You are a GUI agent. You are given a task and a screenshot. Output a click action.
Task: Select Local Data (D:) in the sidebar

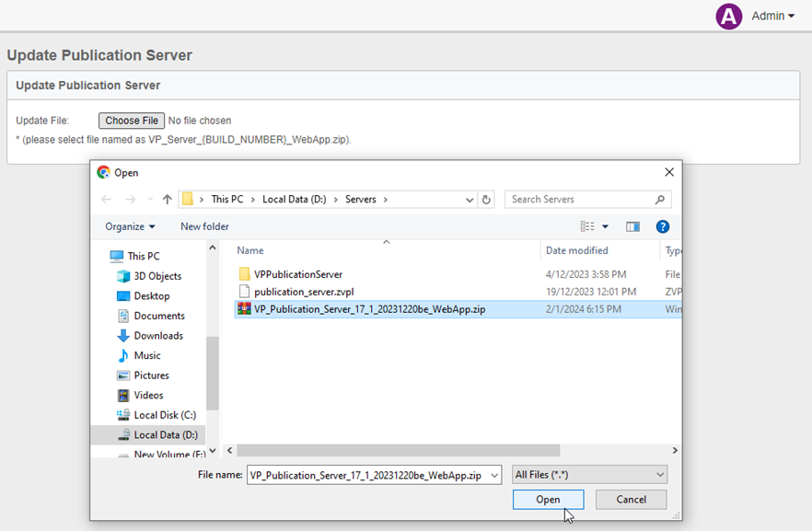point(166,434)
